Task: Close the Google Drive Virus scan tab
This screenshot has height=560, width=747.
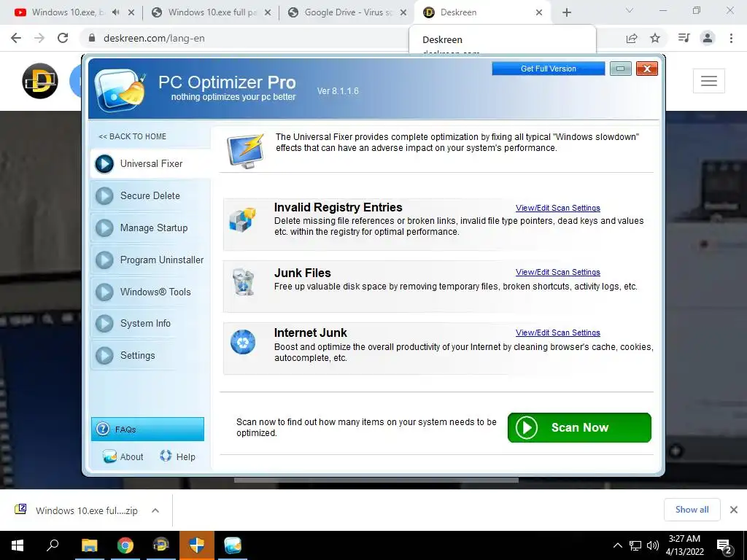Action: [x=403, y=12]
